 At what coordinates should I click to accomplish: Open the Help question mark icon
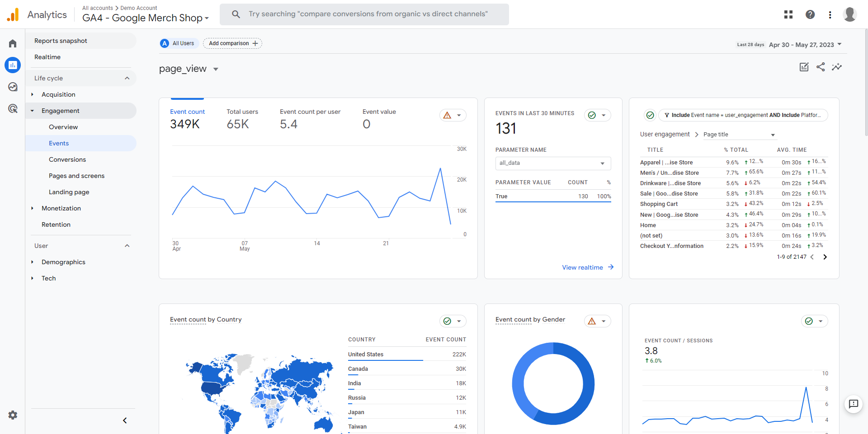pyautogui.click(x=810, y=14)
